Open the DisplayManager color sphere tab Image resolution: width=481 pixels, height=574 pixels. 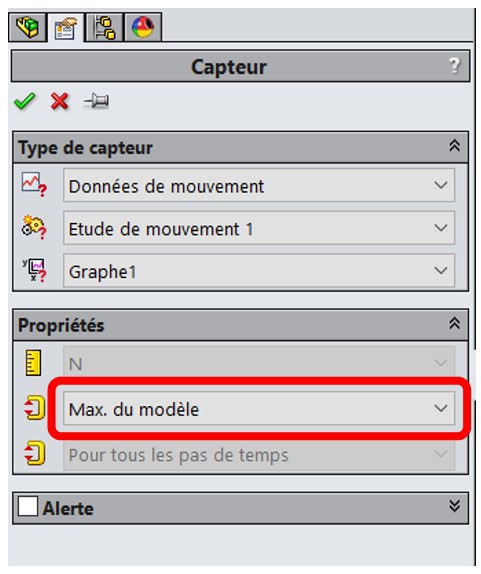(x=143, y=27)
